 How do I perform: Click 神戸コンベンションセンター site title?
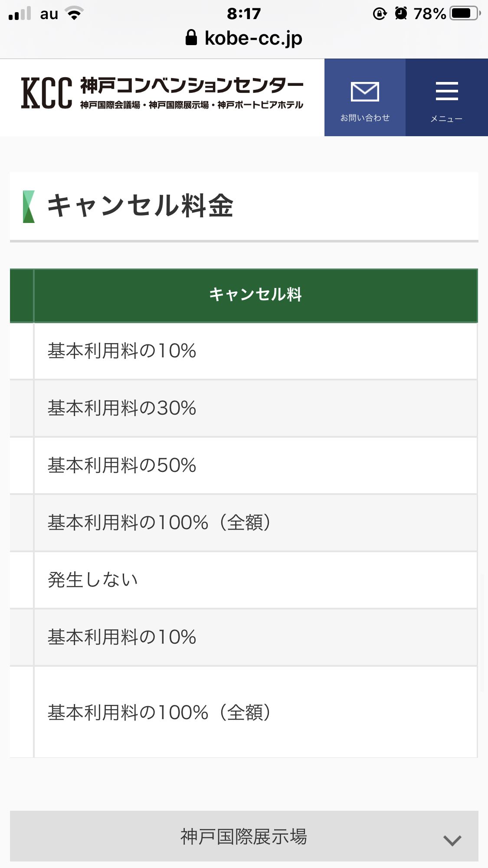[192, 85]
